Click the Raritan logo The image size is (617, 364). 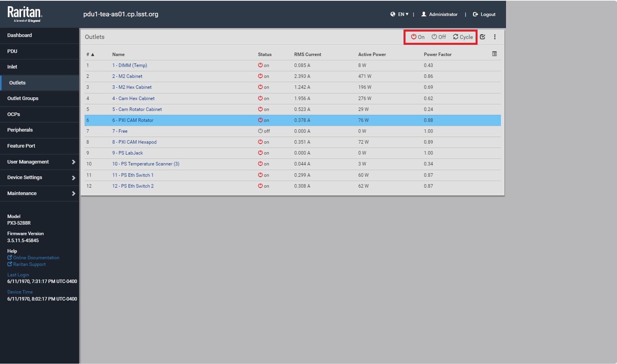[x=25, y=14]
